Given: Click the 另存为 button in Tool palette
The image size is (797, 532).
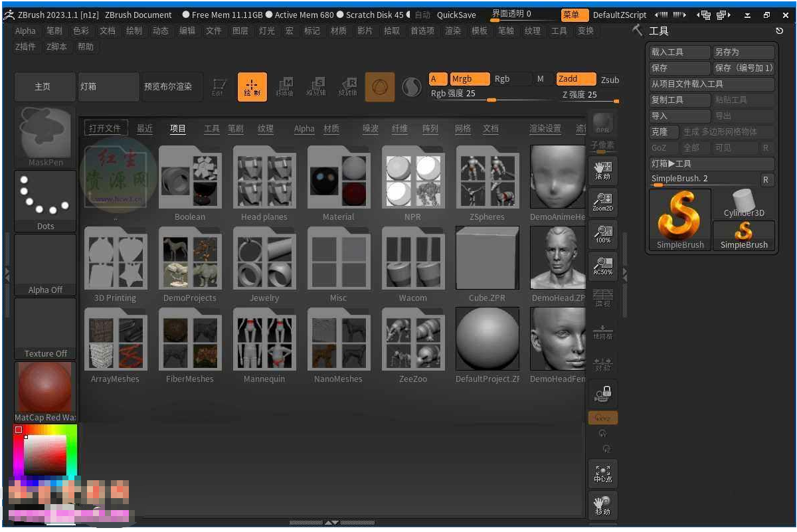Looking at the screenshot, I should click(745, 51).
